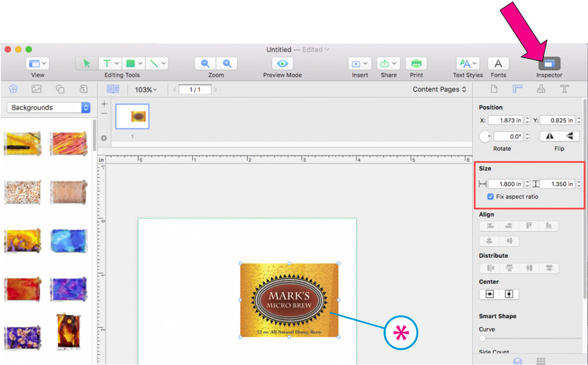The image size is (588, 365).
Task: Print the document from the toolbar
Action: [x=416, y=64]
